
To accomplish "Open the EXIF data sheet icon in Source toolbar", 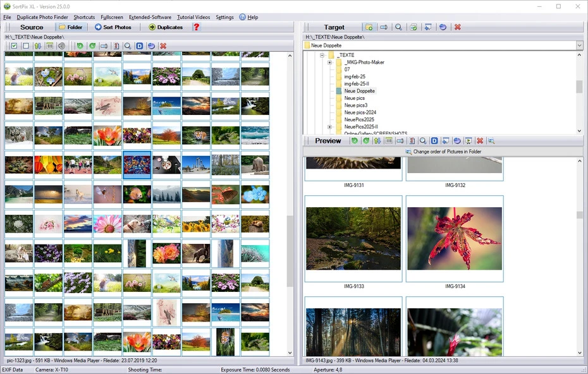I will click(x=115, y=45).
